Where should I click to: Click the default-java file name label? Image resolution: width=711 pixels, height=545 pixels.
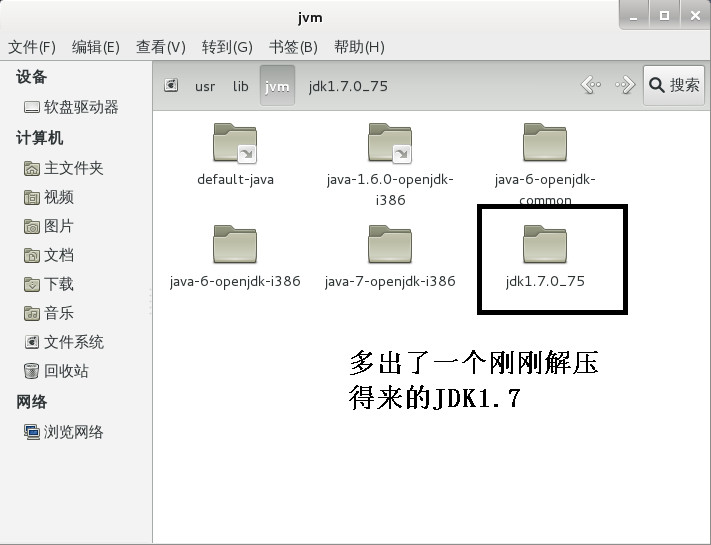(235, 180)
